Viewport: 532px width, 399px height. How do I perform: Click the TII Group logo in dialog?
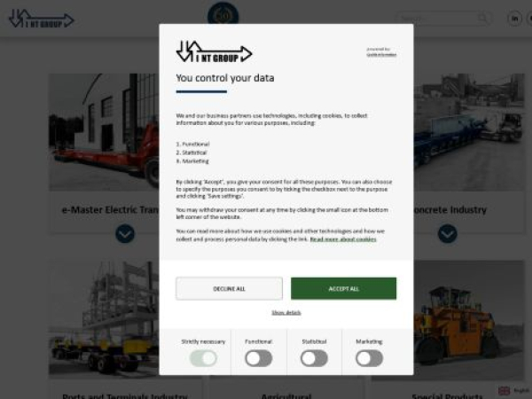(214, 52)
